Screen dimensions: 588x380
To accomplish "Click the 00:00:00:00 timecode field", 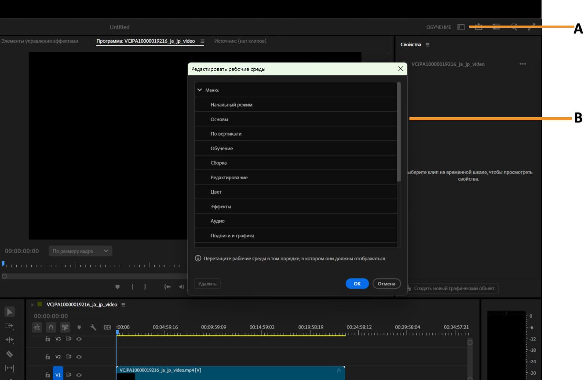I will (x=51, y=316).
